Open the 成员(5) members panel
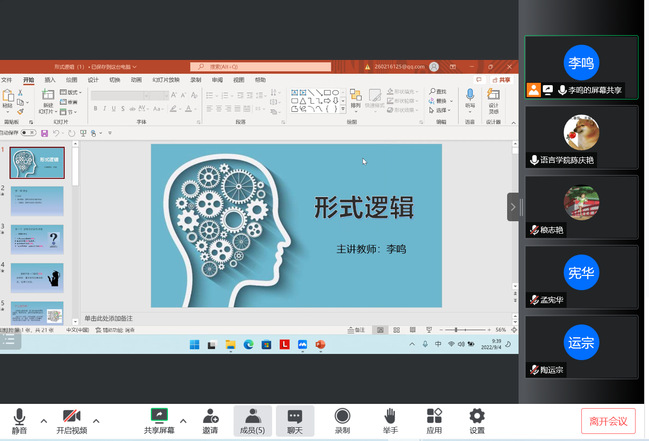This screenshot has height=441, width=649. click(x=254, y=416)
